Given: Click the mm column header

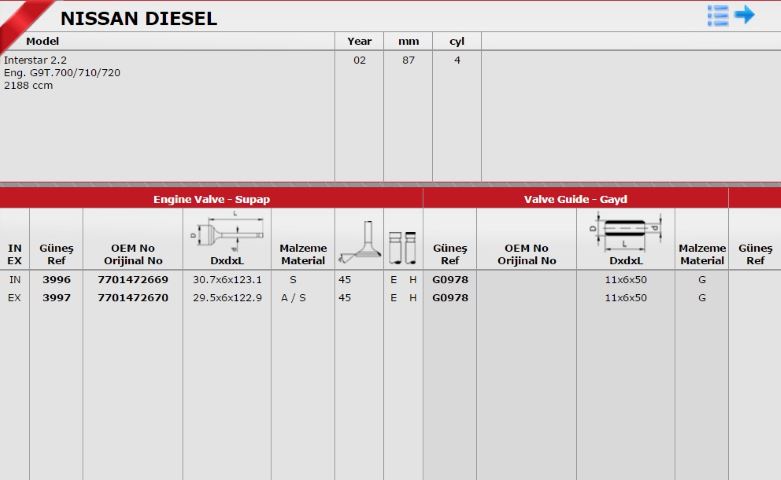Looking at the screenshot, I should pos(408,41).
